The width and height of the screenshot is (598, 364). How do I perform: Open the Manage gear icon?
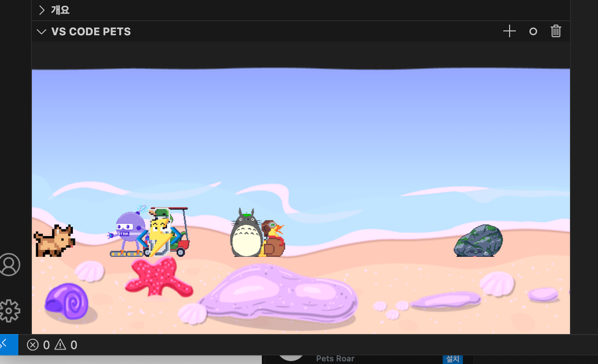click(x=9, y=311)
